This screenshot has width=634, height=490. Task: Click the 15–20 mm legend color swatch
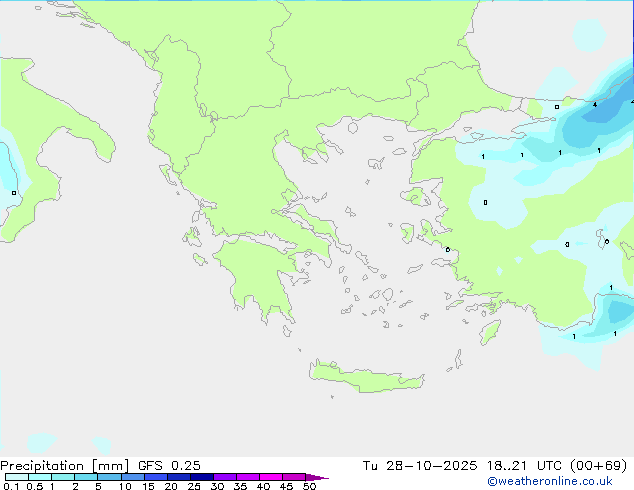pos(156,477)
